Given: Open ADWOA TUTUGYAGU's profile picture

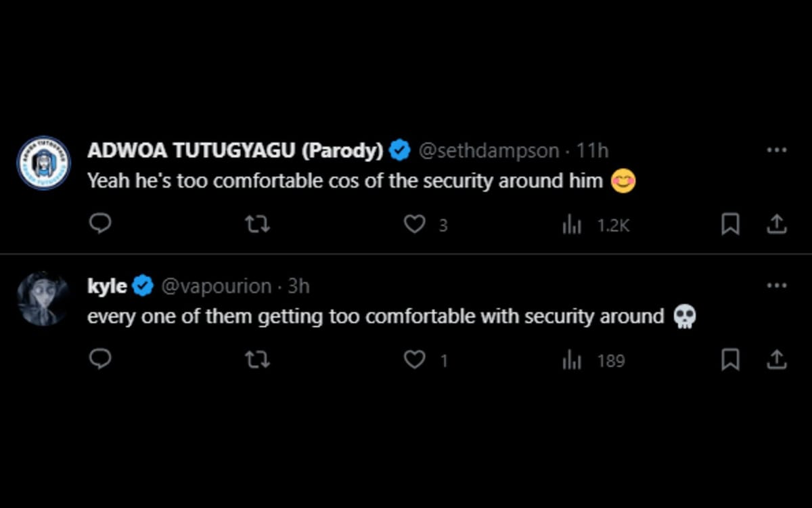Looking at the screenshot, I should click(43, 163).
